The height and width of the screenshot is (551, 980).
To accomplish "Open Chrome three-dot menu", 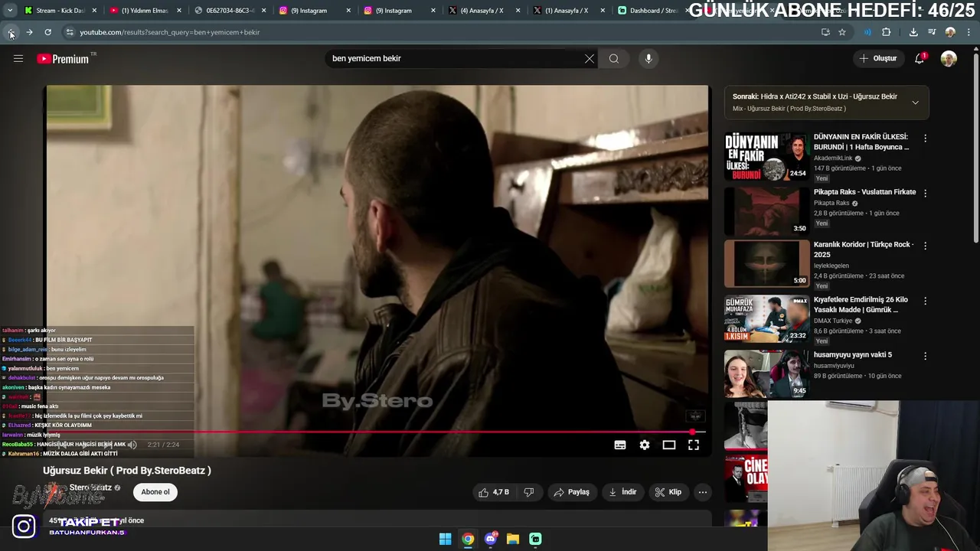I will pos(969,32).
